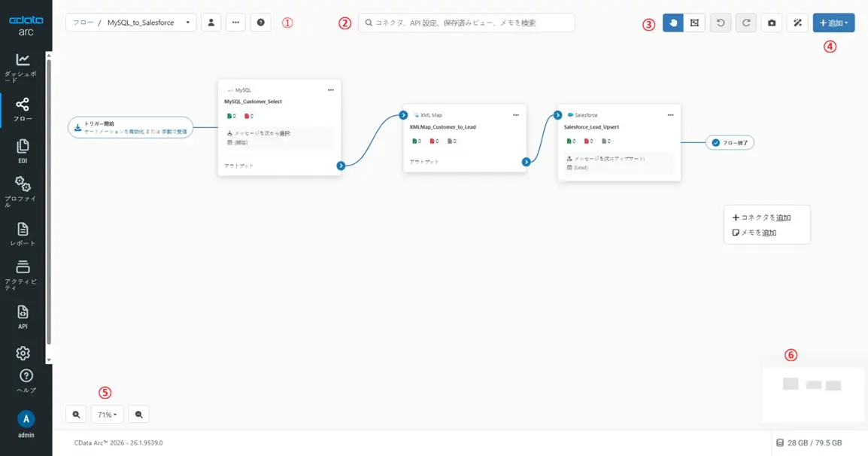This screenshot has width=868, height=456.
Task: Click the flow minimap thumbnail
Action: coord(812,394)
